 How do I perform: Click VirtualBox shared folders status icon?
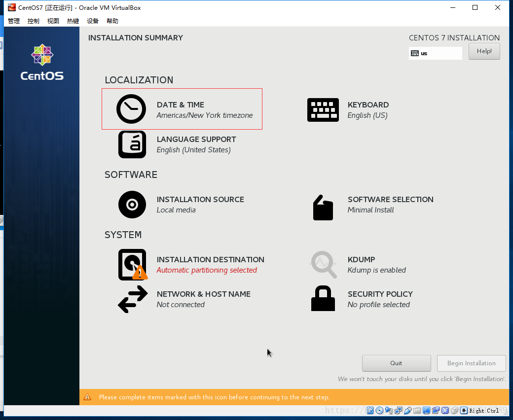[417, 411]
